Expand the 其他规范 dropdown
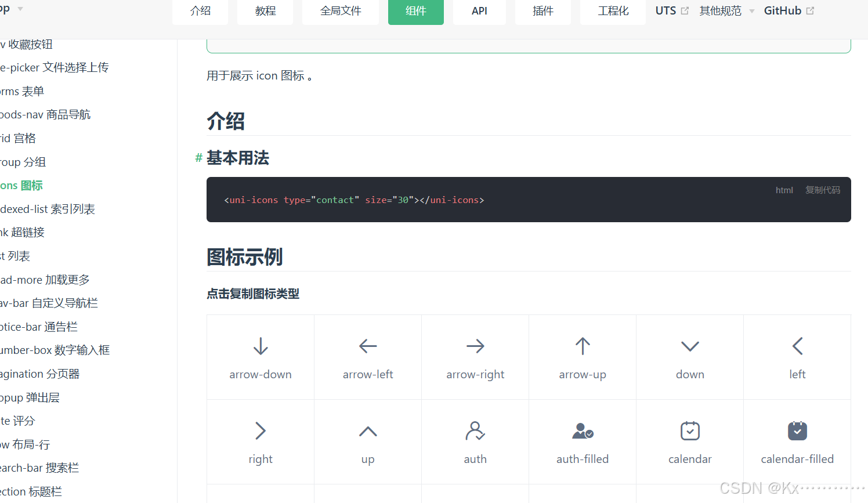Image resolution: width=868 pixels, height=503 pixels. coord(727,10)
